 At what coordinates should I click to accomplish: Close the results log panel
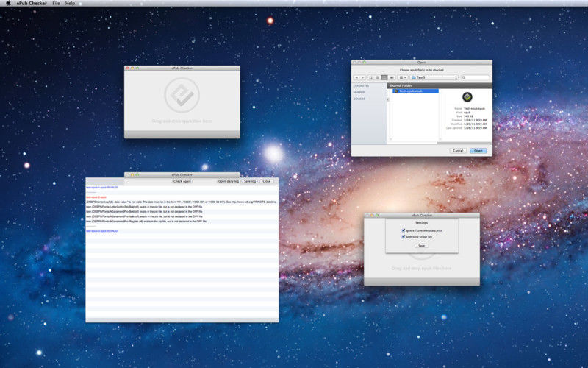click(x=266, y=181)
